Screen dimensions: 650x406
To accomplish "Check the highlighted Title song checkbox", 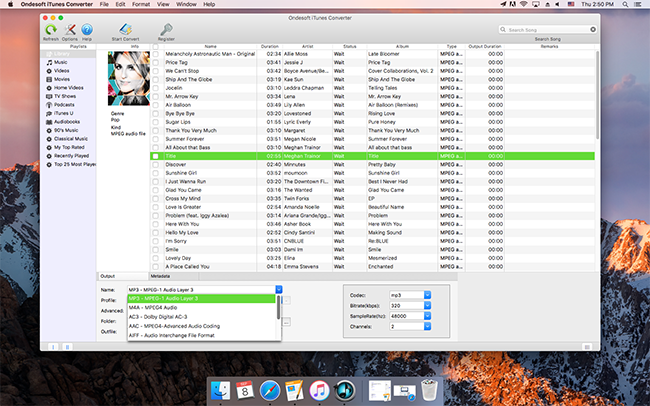I will tap(155, 156).
